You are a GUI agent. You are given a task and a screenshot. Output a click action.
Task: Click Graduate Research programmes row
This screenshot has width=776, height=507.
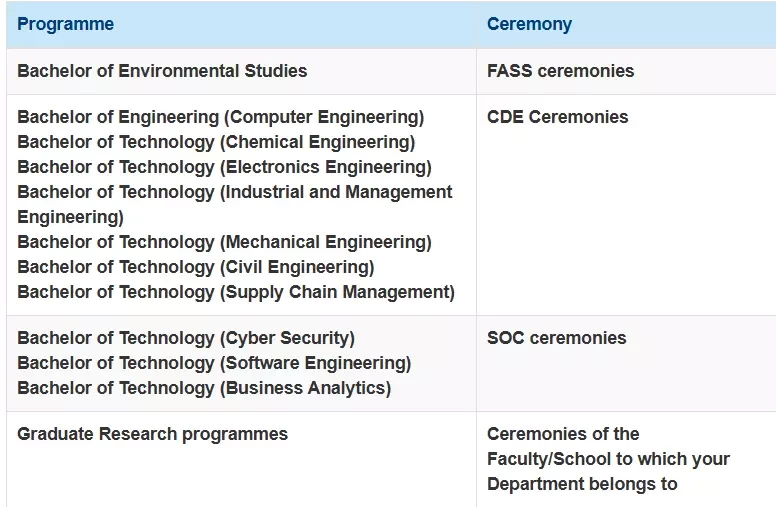[x=391, y=459]
